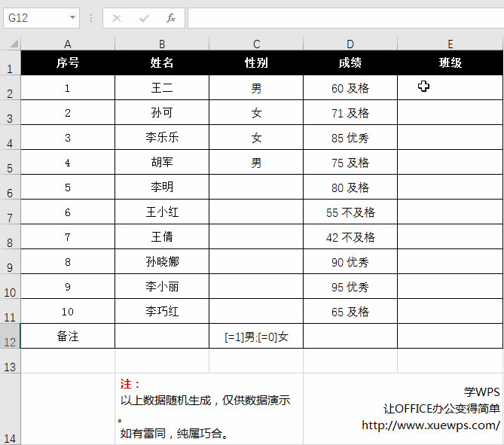Screen dimensions: 504x445
Task: Click the score cell 60 及格
Action: pos(350,87)
